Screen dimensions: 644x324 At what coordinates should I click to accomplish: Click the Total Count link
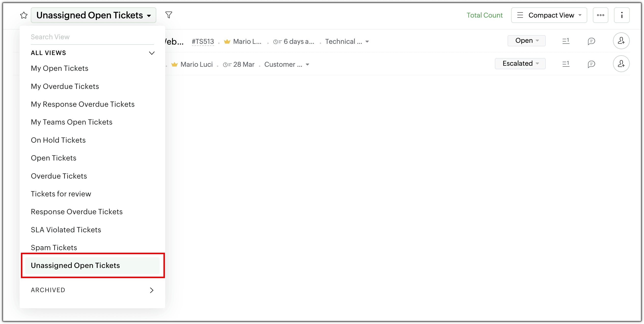(x=484, y=15)
